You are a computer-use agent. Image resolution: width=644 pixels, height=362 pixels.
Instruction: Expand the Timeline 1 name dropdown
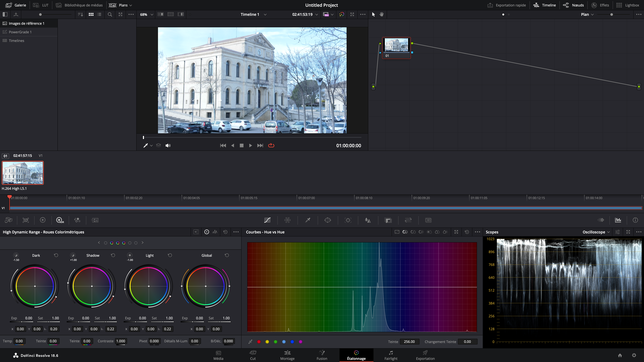(265, 15)
